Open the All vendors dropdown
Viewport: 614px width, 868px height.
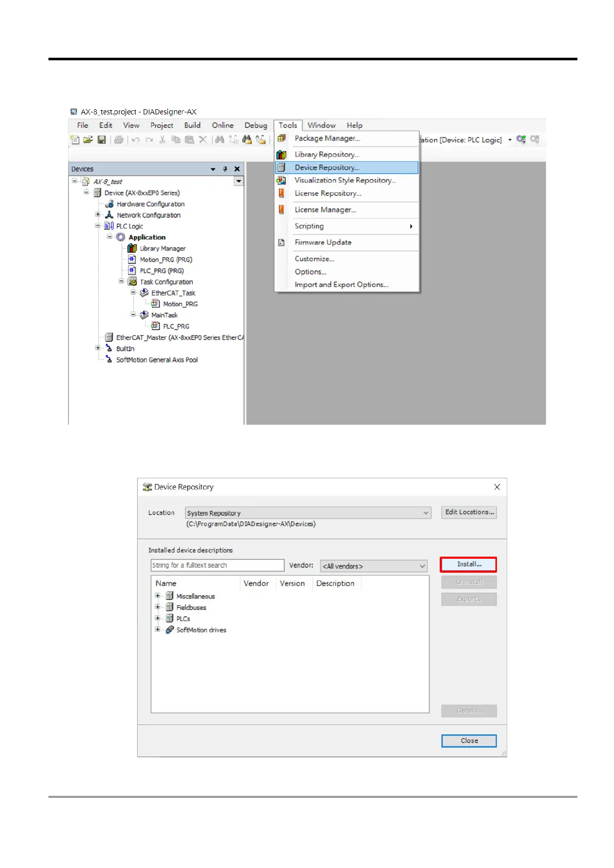click(x=422, y=566)
